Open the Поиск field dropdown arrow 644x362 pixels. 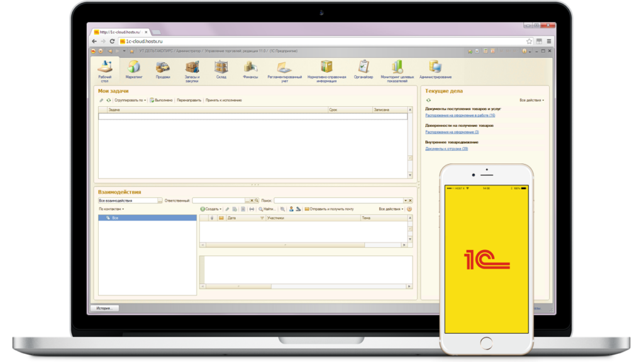point(406,200)
